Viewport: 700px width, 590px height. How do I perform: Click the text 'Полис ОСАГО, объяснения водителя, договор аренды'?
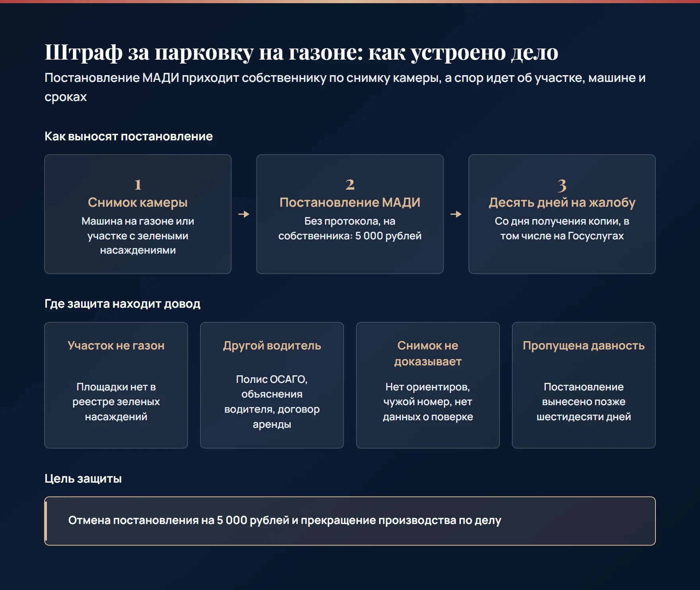[x=272, y=402]
